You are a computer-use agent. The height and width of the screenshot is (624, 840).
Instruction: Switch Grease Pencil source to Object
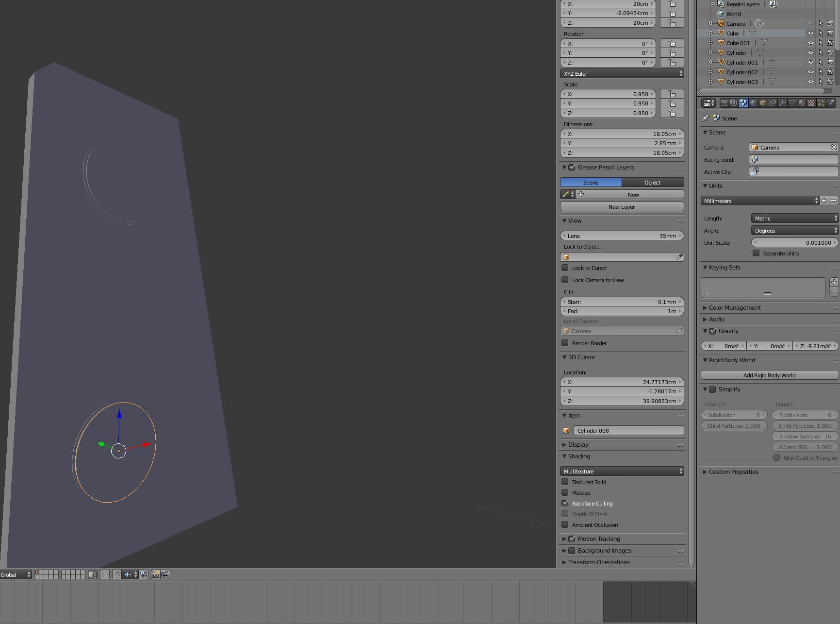(652, 182)
